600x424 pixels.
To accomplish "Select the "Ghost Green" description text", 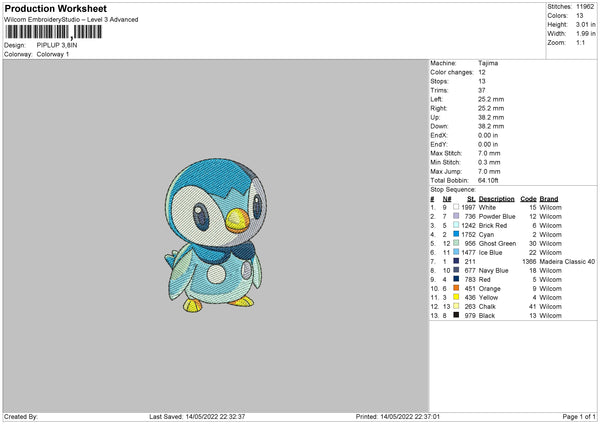I will point(497,244).
